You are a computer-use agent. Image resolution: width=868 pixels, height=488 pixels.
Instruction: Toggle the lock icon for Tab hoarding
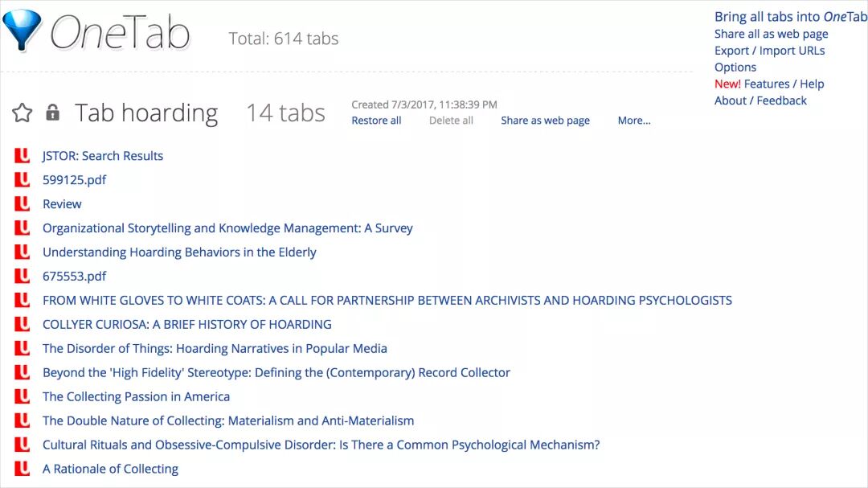click(x=52, y=112)
